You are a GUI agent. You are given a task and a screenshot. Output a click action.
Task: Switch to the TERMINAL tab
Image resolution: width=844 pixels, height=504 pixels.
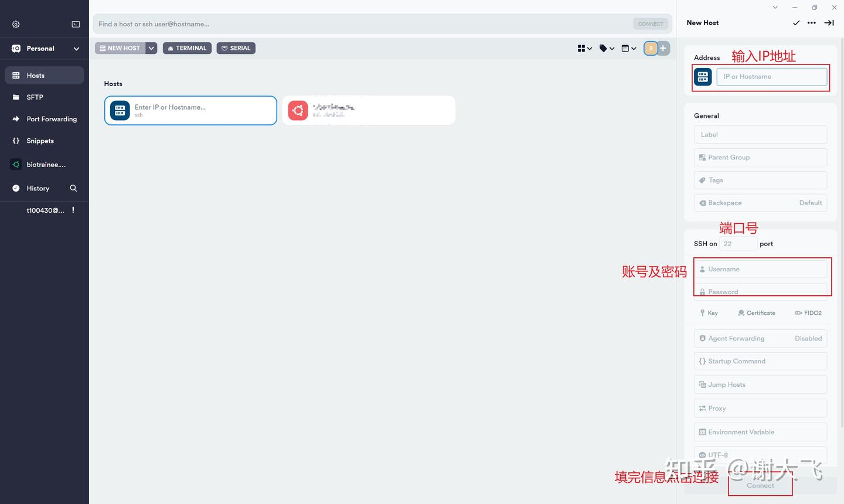pos(186,48)
